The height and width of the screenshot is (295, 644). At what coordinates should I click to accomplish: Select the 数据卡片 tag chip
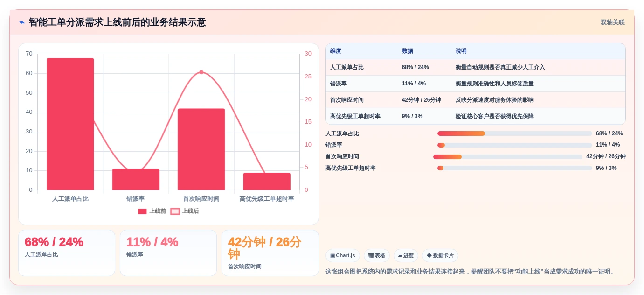point(440,255)
